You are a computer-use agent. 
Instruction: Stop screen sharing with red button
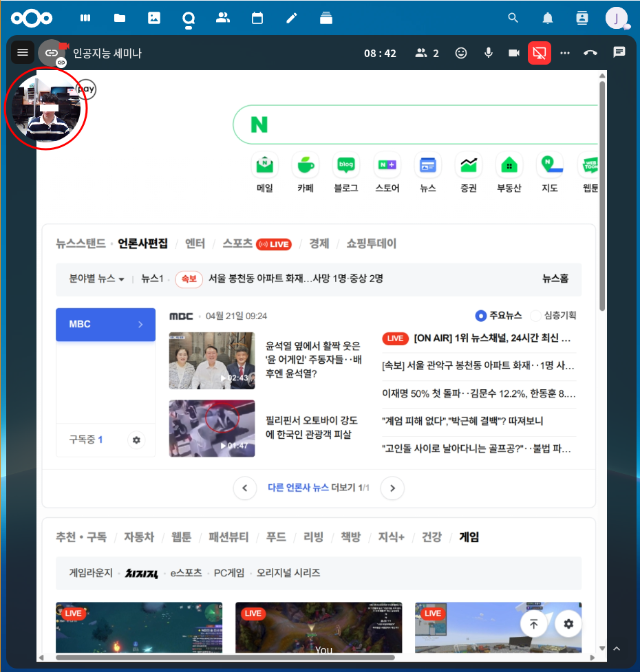click(x=540, y=53)
